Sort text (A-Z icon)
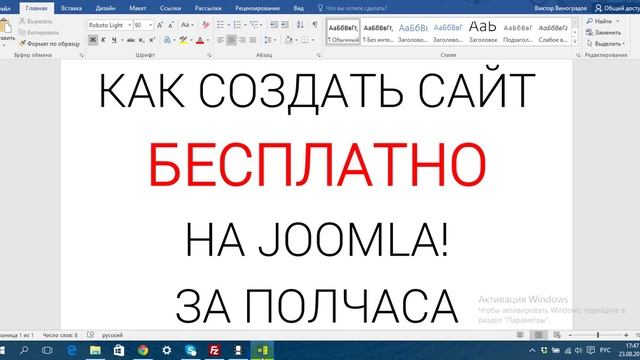 [300, 25]
